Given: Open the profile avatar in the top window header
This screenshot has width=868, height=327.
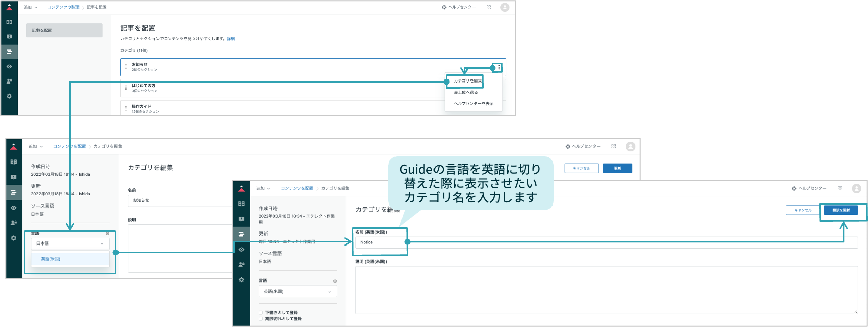Looking at the screenshot, I should (x=505, y=7).
